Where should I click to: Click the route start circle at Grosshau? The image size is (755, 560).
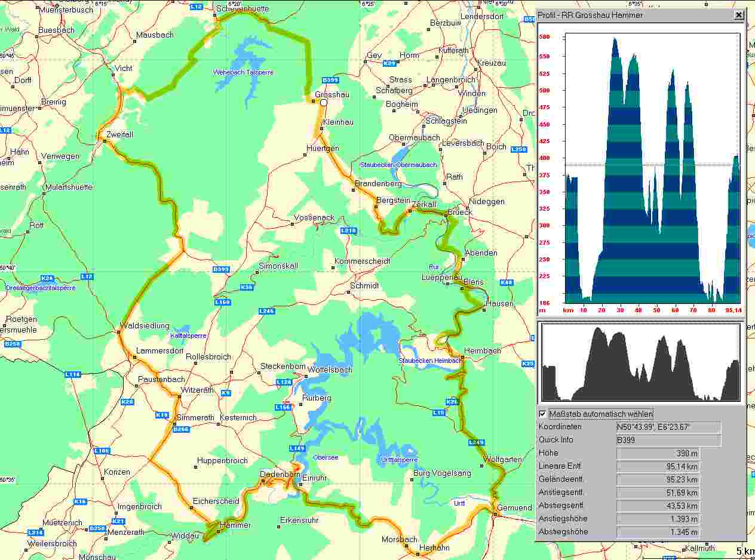pyautogui.click(x=323, y=103)
